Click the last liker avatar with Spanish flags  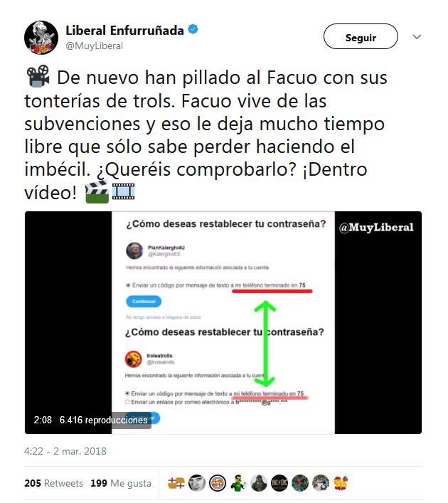coord(341,483)
